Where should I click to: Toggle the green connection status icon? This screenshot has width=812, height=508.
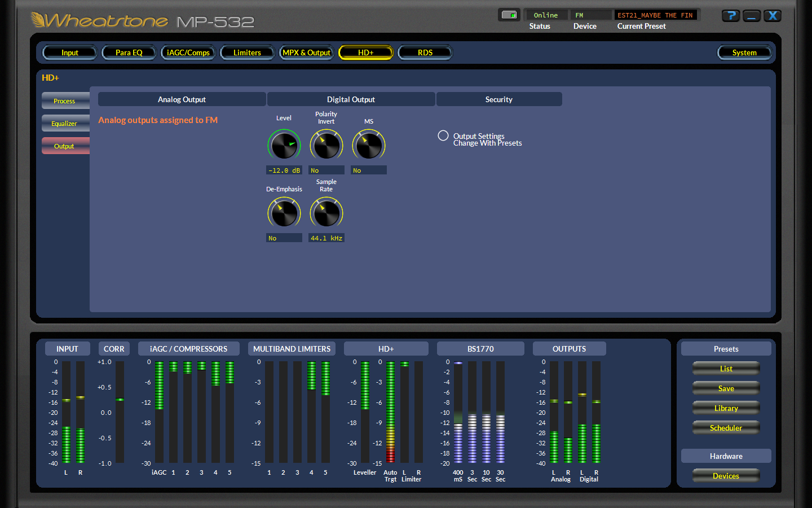(509, 15)
